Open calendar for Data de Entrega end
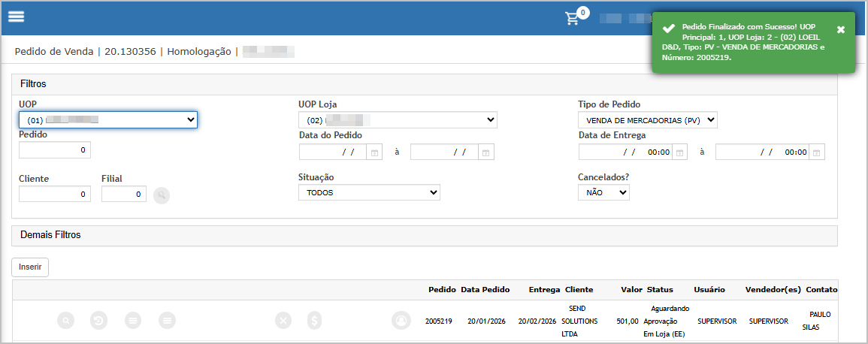The height and width of the screenshot is (344, 868). (x=816, y=152)
